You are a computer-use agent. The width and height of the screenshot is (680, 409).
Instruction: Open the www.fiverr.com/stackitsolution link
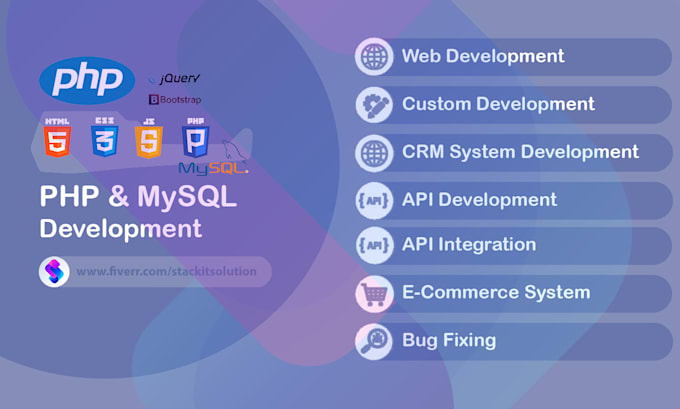pos(167,272)
